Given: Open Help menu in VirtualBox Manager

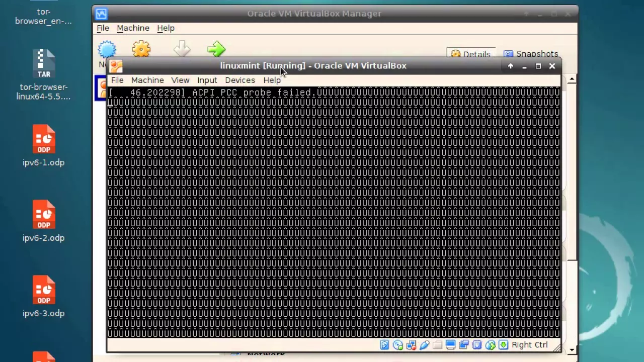Looking at the screenshot, I should point(166,28).
